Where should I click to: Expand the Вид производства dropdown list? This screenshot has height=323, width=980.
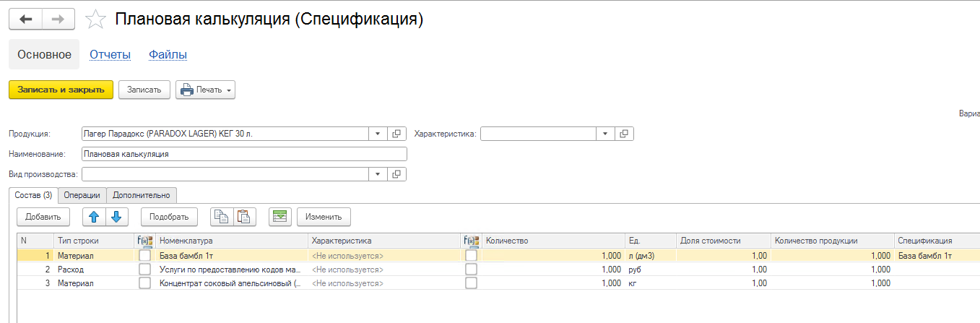point(379,174)
